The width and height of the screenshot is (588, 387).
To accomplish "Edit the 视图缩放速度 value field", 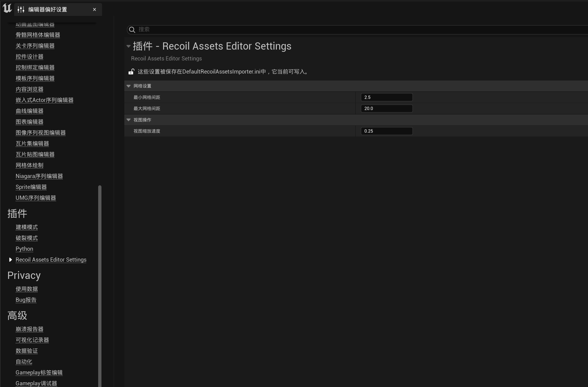I will (x=386, y=131).
